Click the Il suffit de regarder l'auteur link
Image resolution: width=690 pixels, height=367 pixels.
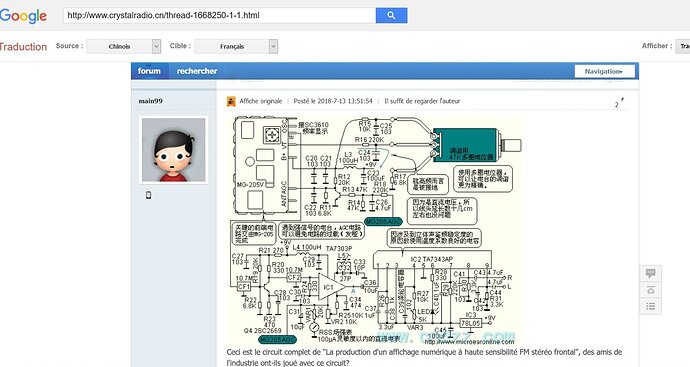click(422, 101)
